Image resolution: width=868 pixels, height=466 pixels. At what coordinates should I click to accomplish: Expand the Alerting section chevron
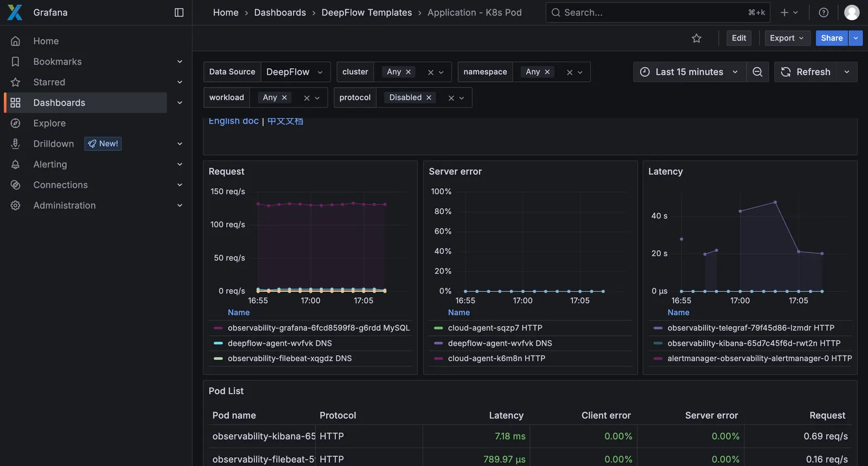[x=180, y=164]
